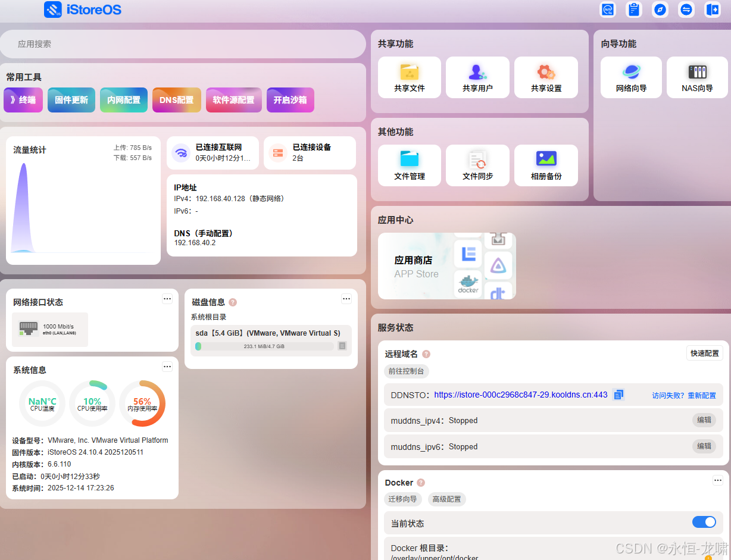Launch the NAS向导 wizard
731x560 pixels.
tap(697, 77)
